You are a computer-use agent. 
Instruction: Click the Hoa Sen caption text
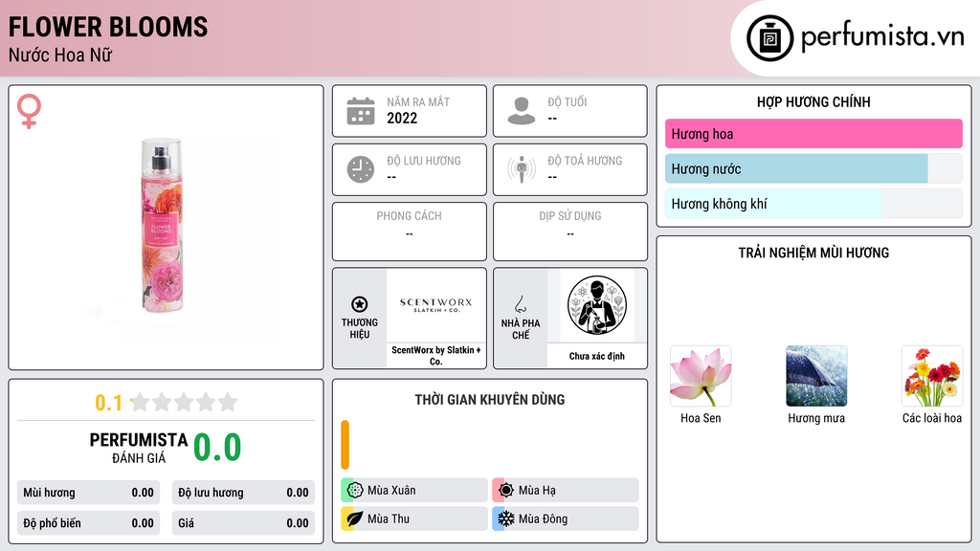pyautogui.click(x=701, y=418)
